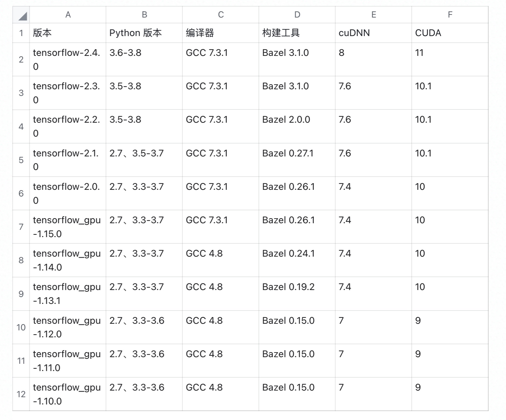Click cuDNN cell with value '8'
Image resolution: width=506 pixels, height=420 pixels.
click(x=373, y=60)
